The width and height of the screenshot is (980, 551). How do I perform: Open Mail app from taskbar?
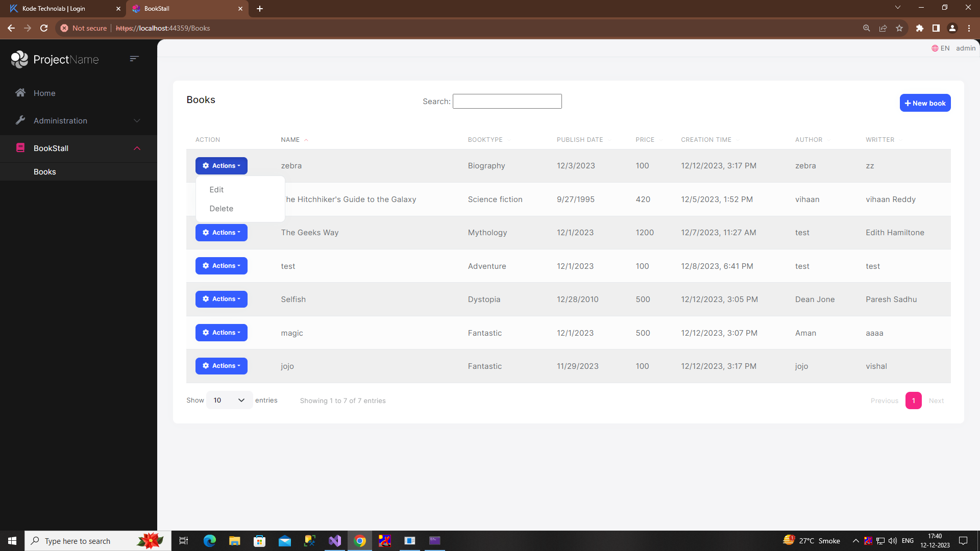pyautogui.click(x=285, y=541)
